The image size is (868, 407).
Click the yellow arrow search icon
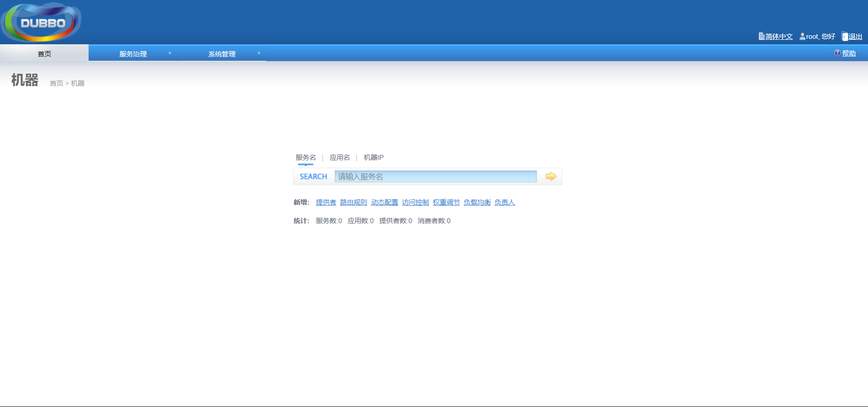click(551, 176)
